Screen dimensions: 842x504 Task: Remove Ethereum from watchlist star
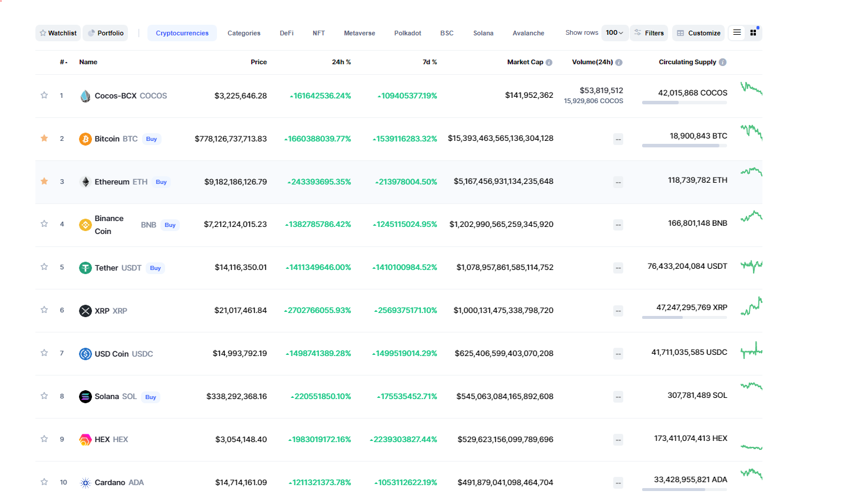[44, 181]
